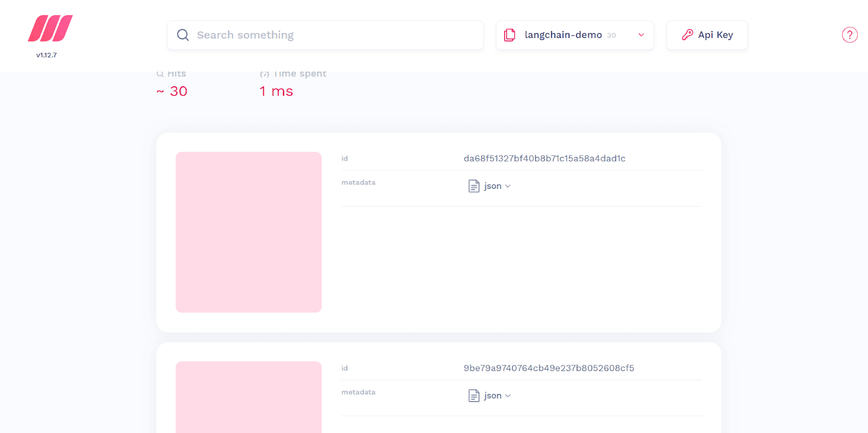Click the '~ 30' hits count

click(172, 91)
